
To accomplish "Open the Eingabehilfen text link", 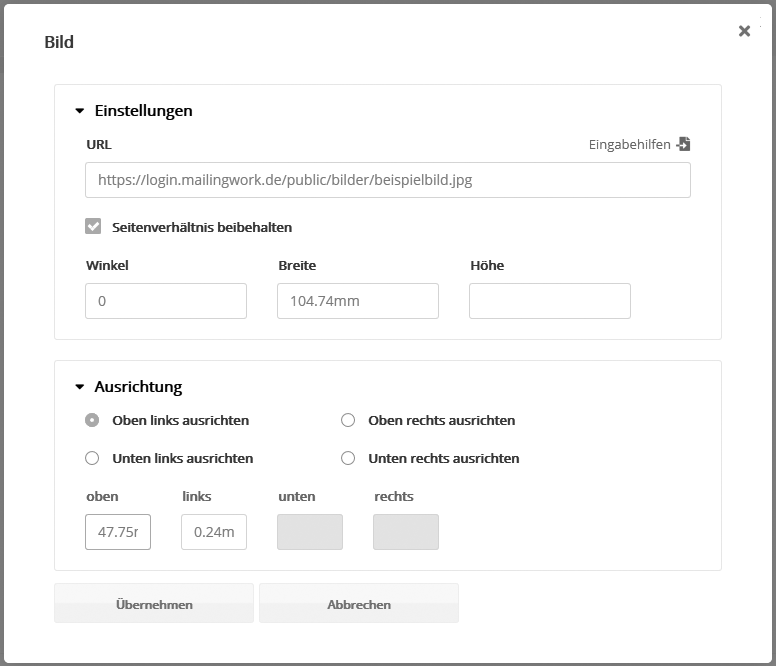I will tap(629, 144).
